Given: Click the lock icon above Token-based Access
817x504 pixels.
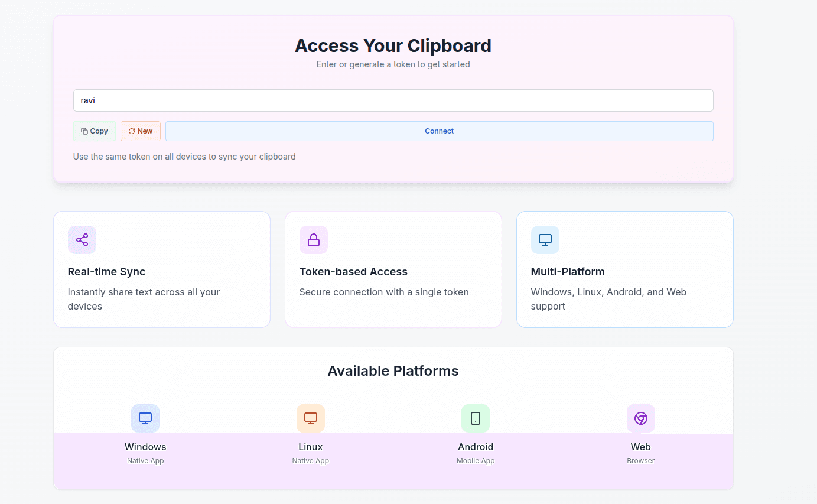Looking at the screenshot, I should (x=313, y=240).
